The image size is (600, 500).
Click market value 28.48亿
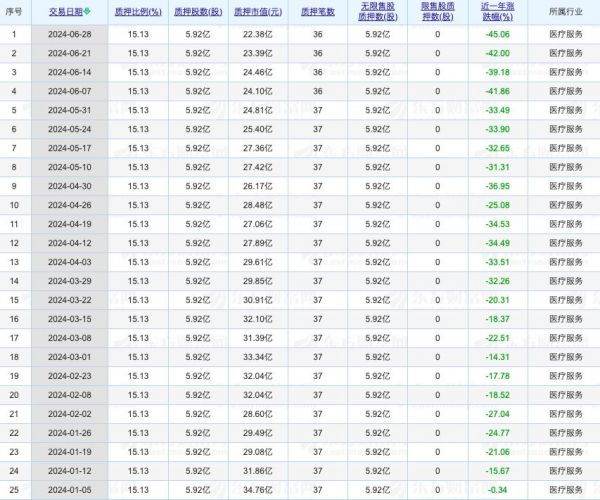[x=258, y=205]
